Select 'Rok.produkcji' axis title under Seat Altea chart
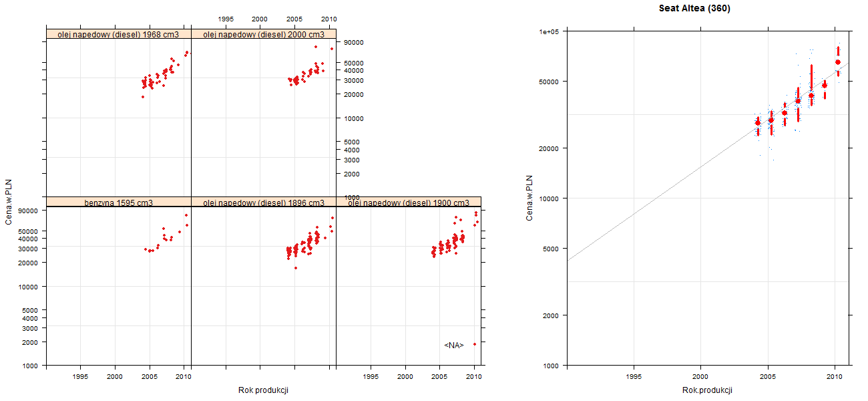This screenshot has width=868, height=401. [x=707, y=390]
